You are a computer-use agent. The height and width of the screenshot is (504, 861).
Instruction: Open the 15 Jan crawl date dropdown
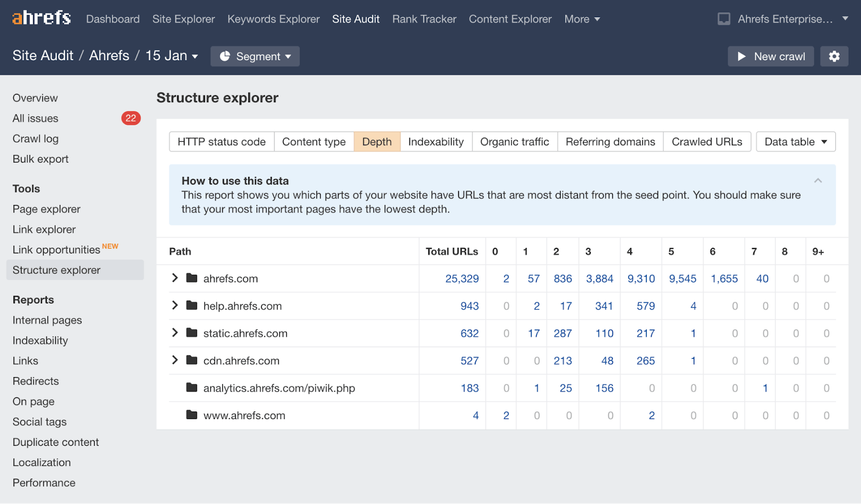(x=172, y=56)
